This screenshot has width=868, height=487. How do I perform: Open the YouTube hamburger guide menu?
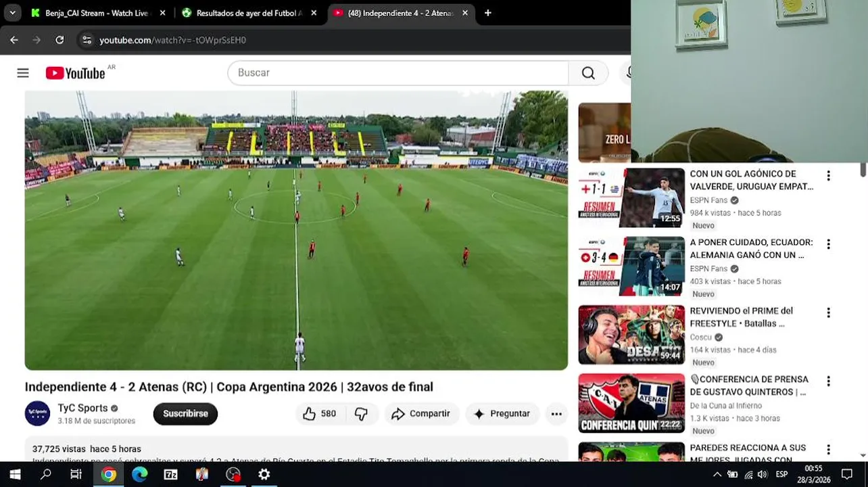click(x=23, y=73)
